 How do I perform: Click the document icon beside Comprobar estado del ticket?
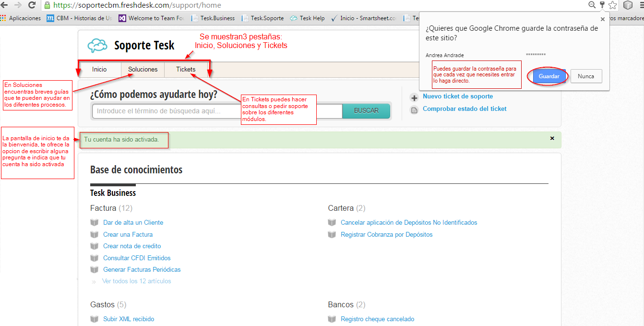pos(414,110)
